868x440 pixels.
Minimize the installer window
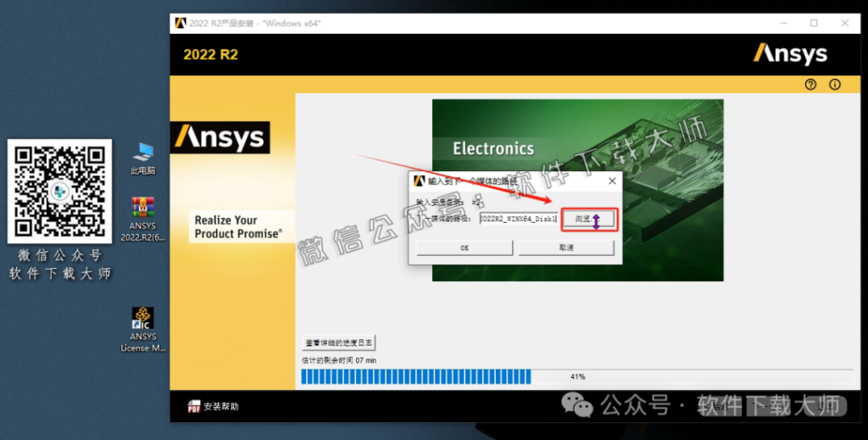(x=783, y=23)
